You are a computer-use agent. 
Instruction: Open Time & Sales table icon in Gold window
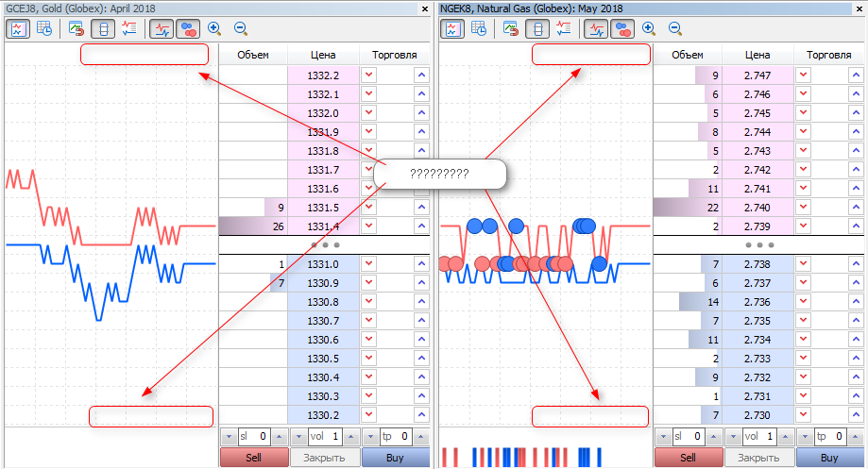(x=44, y=28)
